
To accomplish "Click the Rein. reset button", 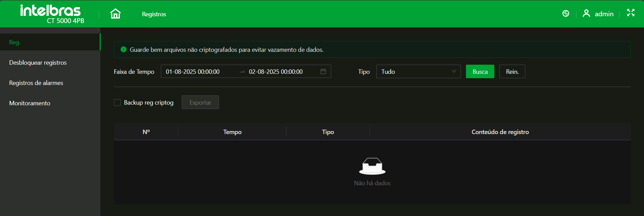I will (x=512, y=71).
